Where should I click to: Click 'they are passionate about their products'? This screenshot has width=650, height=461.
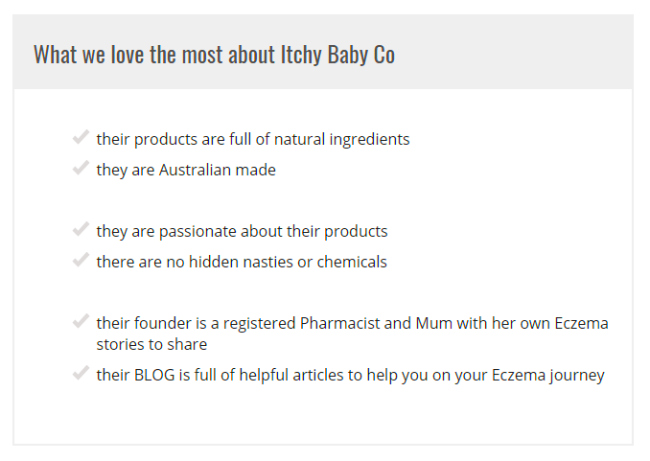242,231
